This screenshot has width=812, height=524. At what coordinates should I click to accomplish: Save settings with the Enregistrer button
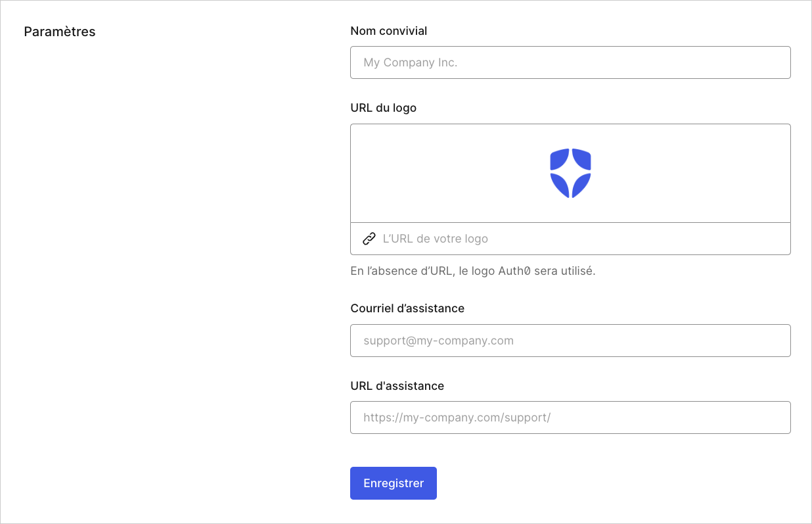coord(394,483)
